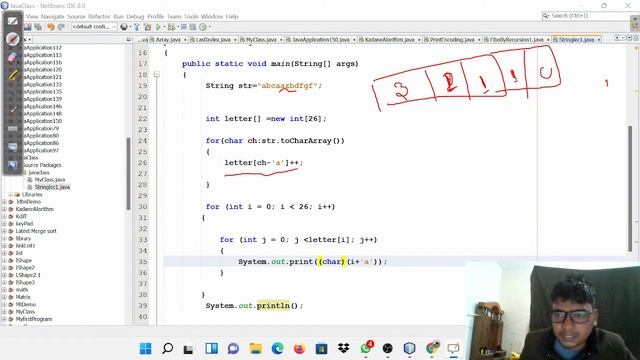640x360 pixels.
Task: Select MyClass.java in project tree
Action: [49, 180]
